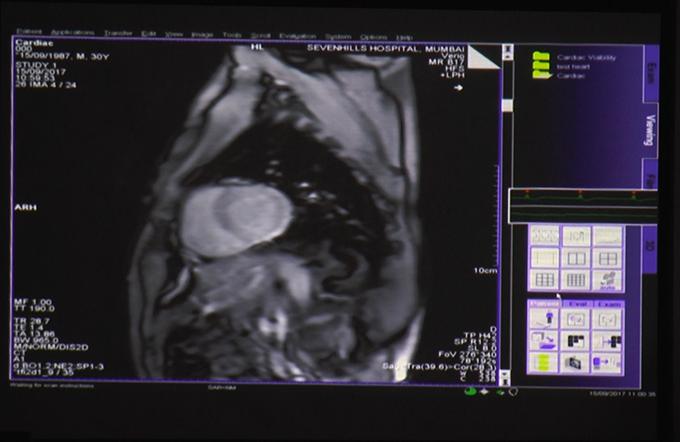The height and width of the screenshot is (442, 680).
Task: Switch to the Filming task card tab
Action: [650, 174]
